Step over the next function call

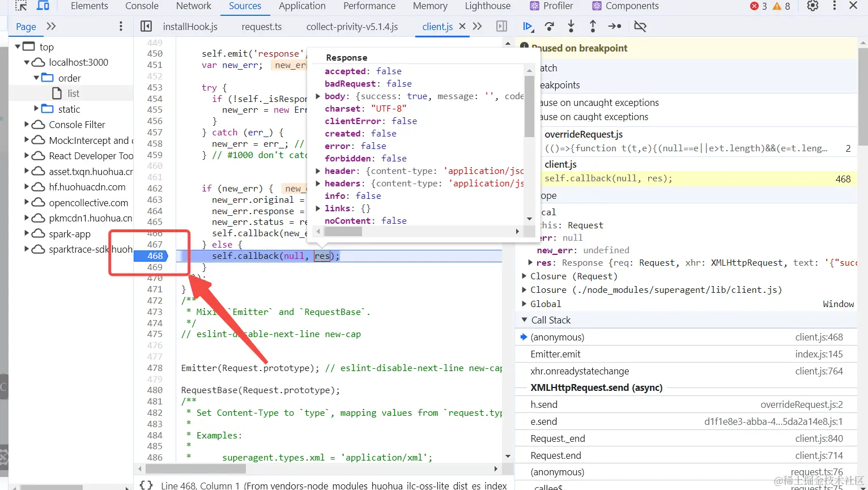click(x=549, y=27)
